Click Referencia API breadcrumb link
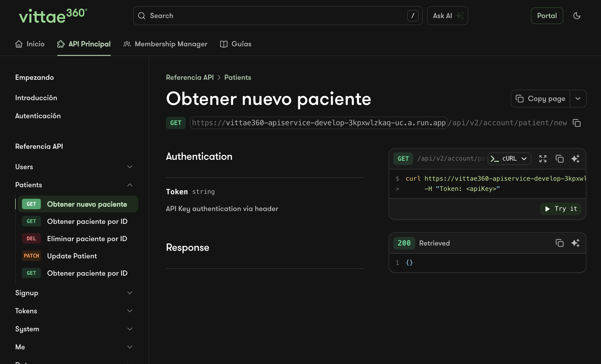Viewport: 601px width, 364px height. coord(190,77)
